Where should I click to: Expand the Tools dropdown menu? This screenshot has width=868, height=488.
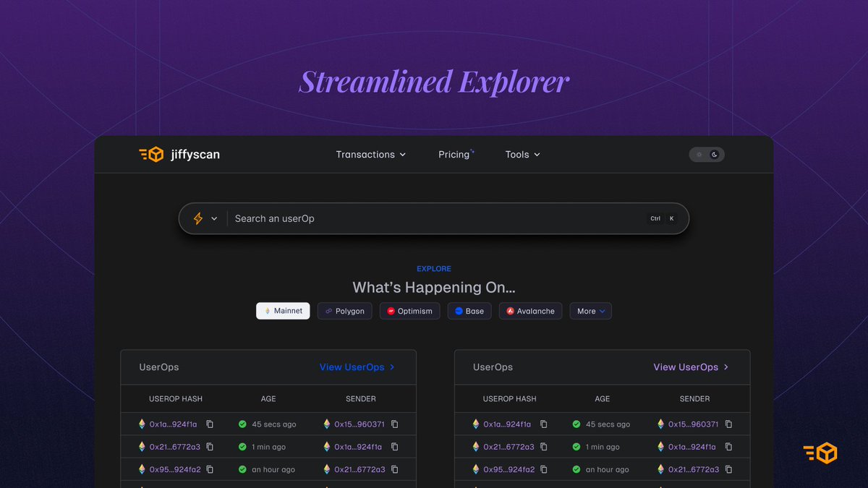coord(523,154)
